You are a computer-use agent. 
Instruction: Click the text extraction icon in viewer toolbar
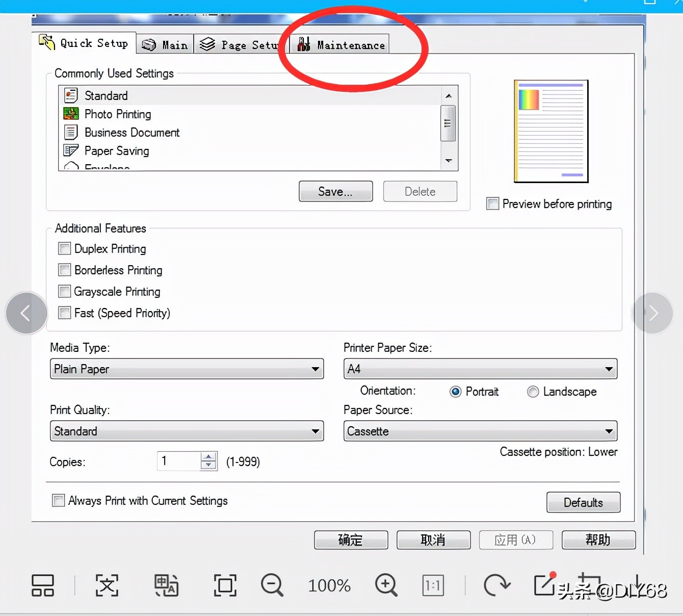107,585
